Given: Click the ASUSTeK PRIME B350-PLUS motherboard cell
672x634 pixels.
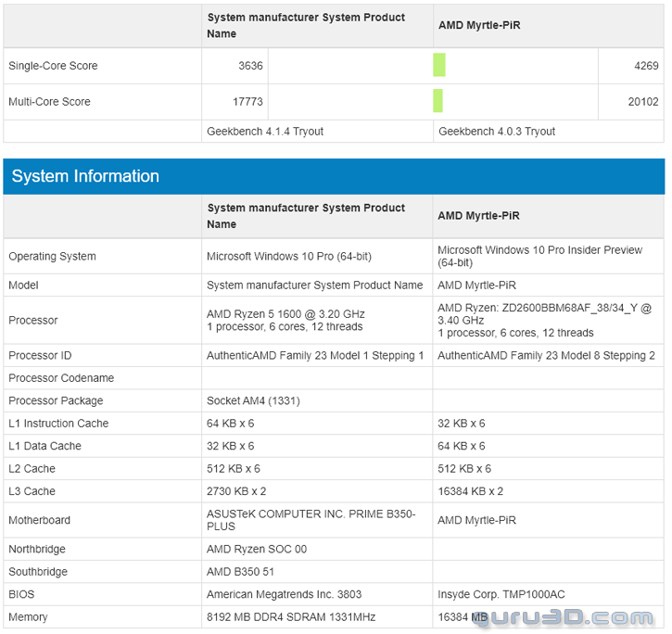Looking at the screenshot, I should [311, 520].
